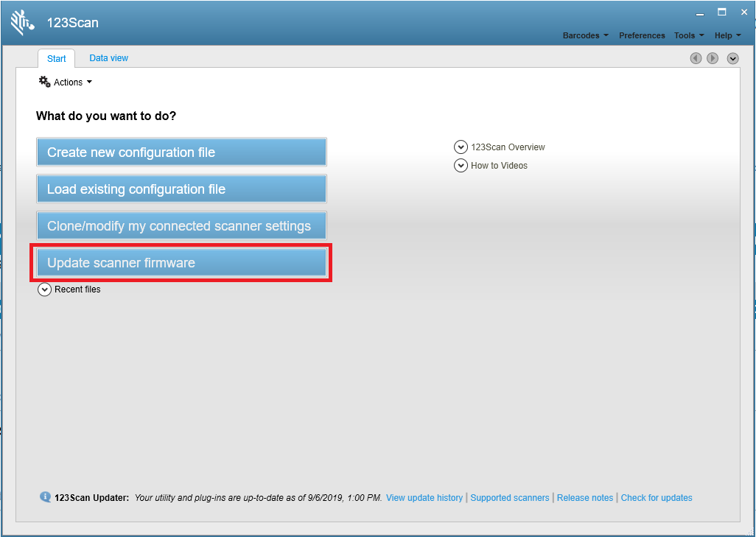Click the forward navigation arrow icon
Viewport: 756px width, 537px height.
coord(712,57)
